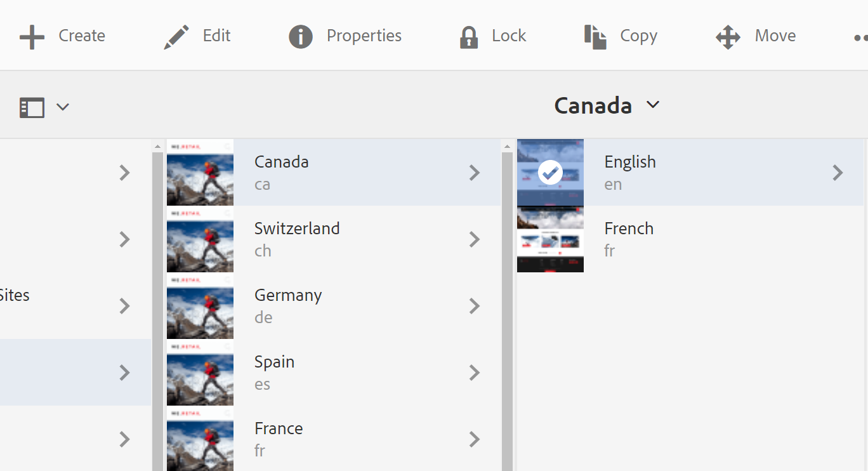Select the Switzerland page thumbnail
The width and height of the screenshot is (868, 471).
(x=200, y=239)
